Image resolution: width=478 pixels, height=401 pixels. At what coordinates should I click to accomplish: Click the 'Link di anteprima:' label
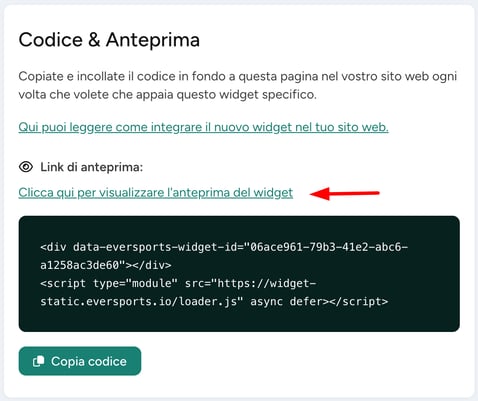pos(91,167)
